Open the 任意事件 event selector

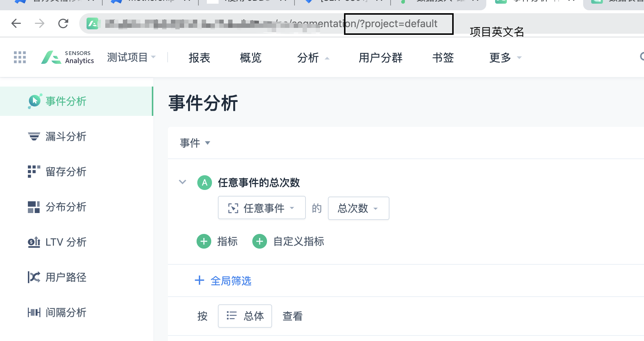261,208
